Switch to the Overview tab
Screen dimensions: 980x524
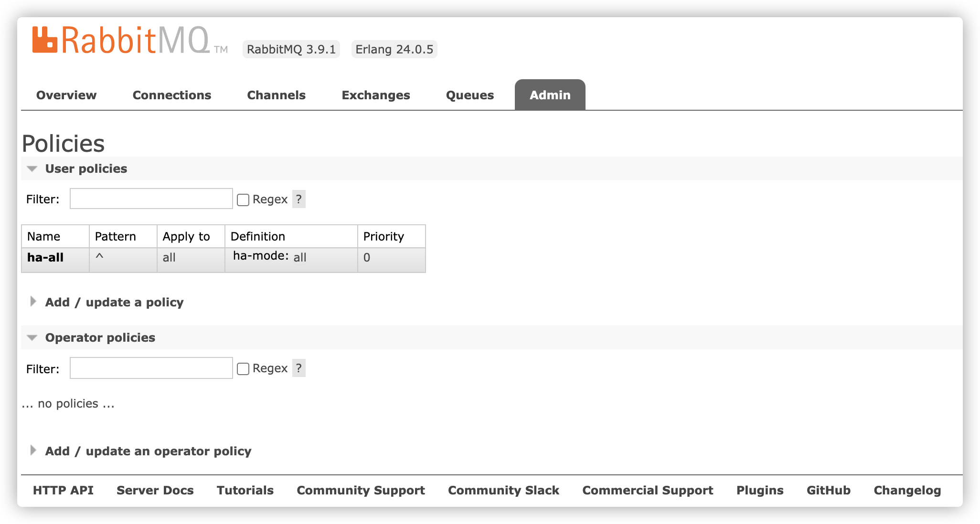(66, 95)
